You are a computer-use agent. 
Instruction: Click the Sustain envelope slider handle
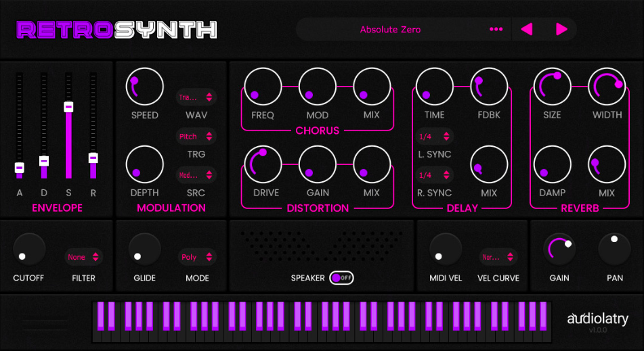[68, 107]
